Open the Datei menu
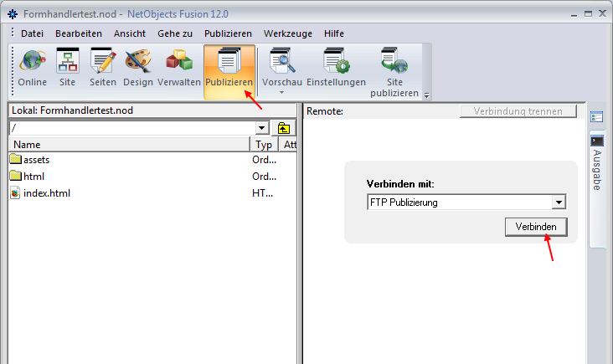The image size is (613, 364). (32, 33)
